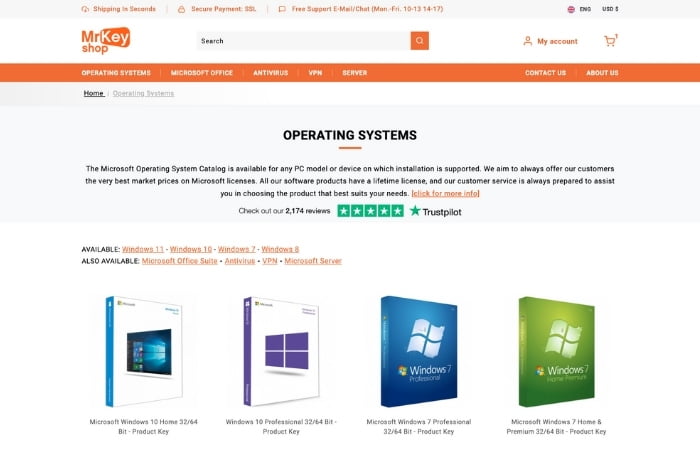Click the 'click for more info' link

coord(446,193)
